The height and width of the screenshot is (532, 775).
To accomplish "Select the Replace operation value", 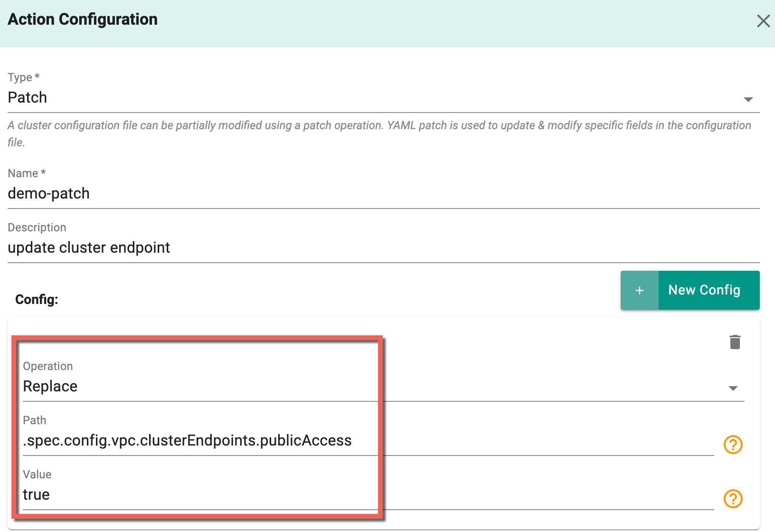I will 50,387.
